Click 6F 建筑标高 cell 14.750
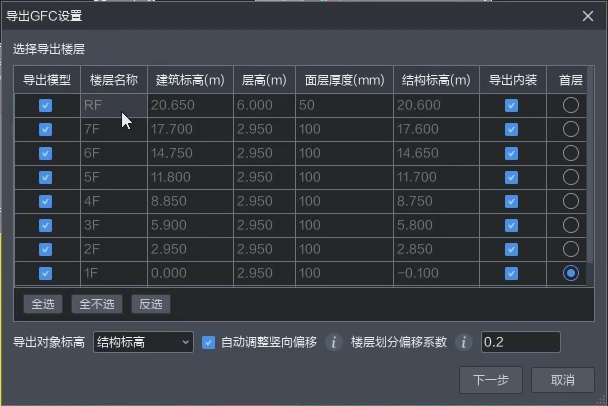Viewport: 608px width, 406px height. coord(190,153)
